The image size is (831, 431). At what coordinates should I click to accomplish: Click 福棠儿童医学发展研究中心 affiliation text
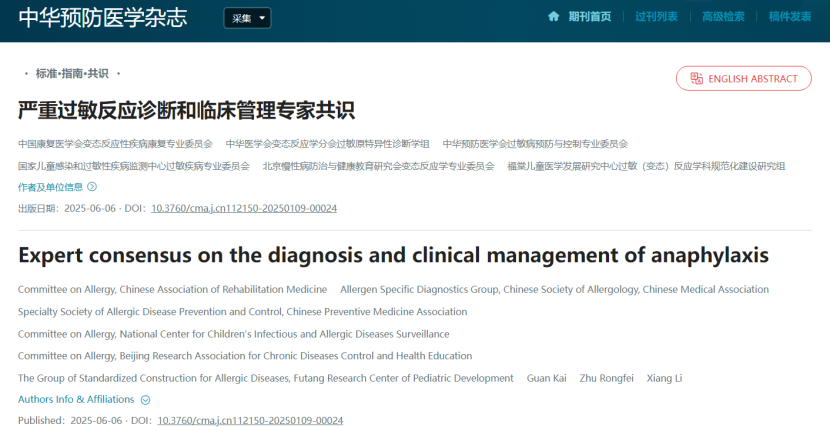[x=646, y=166]
